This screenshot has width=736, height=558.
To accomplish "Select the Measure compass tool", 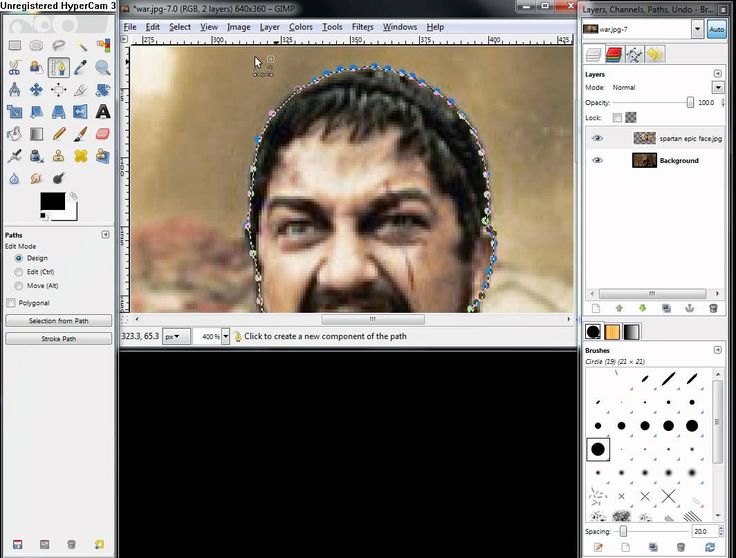I will point(15,89).
